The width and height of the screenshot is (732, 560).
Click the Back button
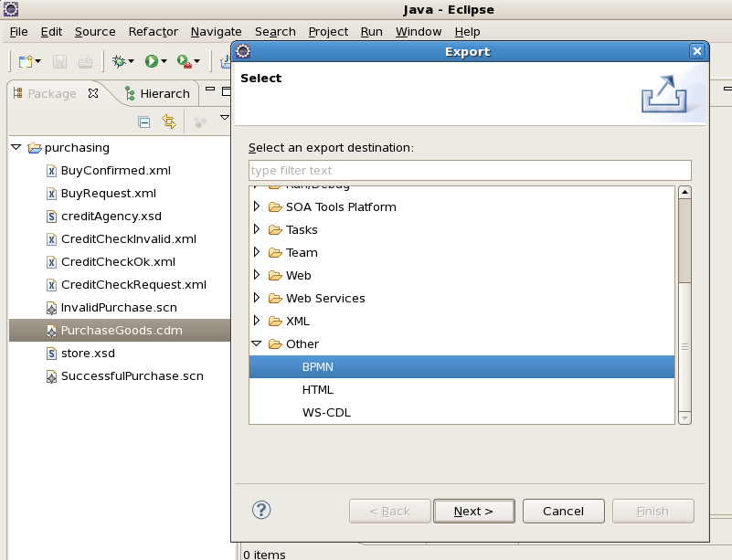[390, 511]
